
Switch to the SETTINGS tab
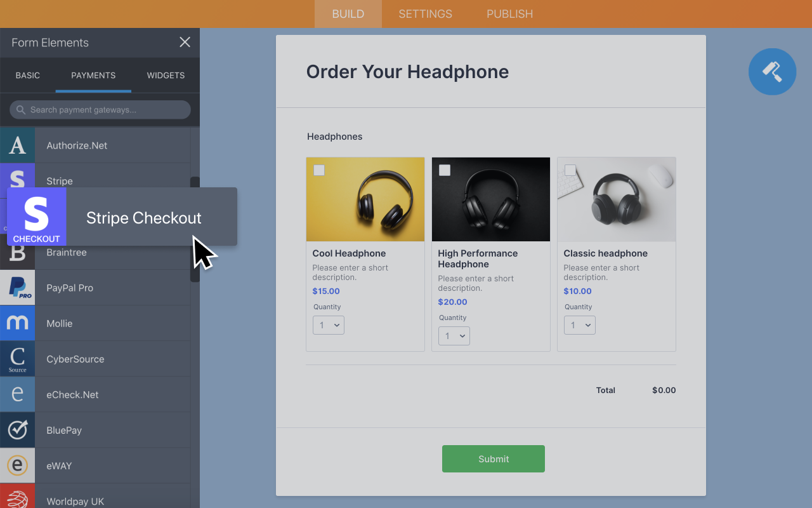(x=425, y=14)
